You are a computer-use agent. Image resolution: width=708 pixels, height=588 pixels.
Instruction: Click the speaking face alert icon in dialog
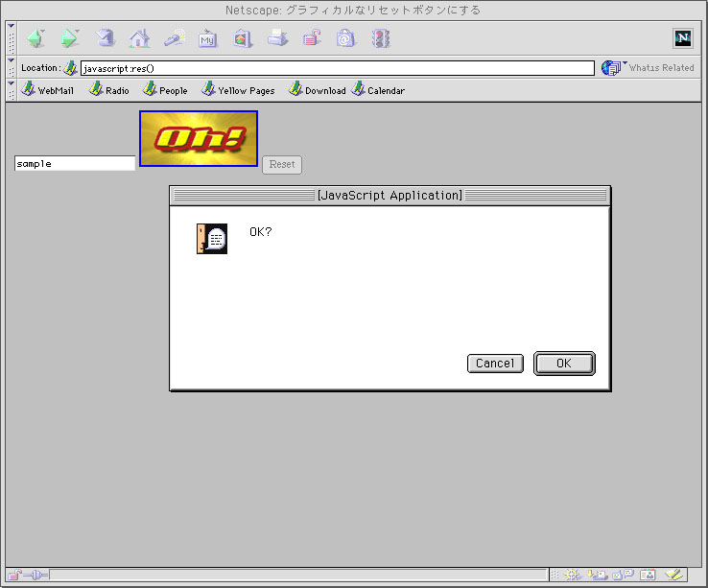pyautogui.click(x=212, y=239)
